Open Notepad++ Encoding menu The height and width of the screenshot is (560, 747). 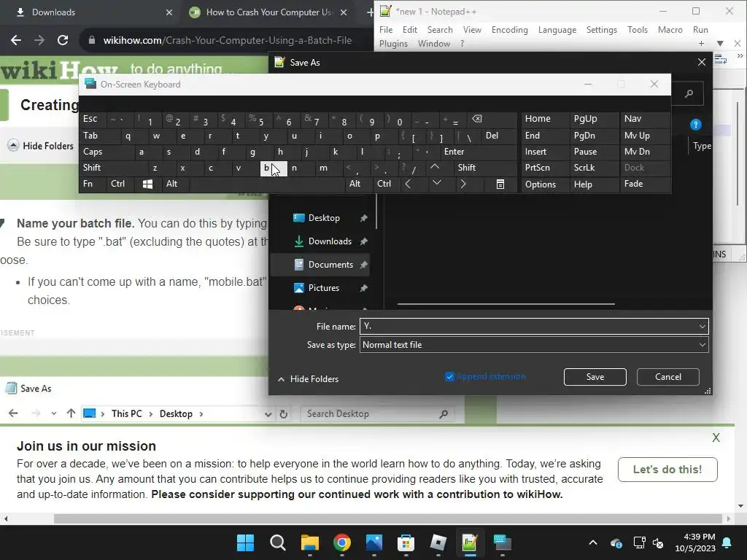[510, 29]
